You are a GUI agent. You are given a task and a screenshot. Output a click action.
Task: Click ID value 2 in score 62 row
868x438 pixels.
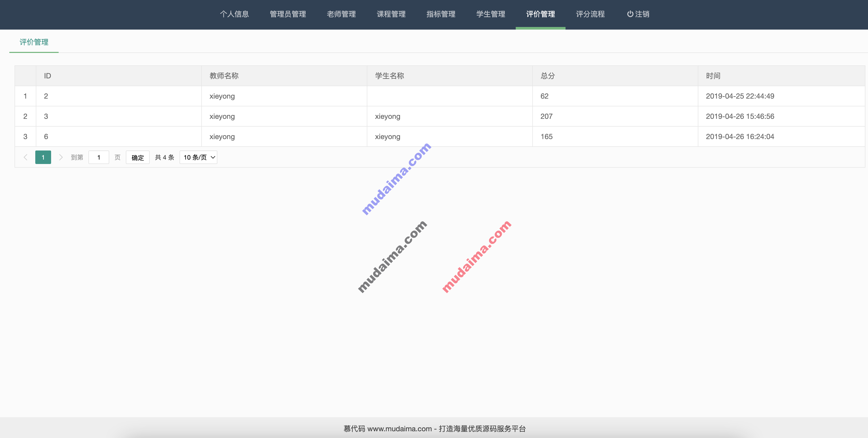(x=46, y=96)
